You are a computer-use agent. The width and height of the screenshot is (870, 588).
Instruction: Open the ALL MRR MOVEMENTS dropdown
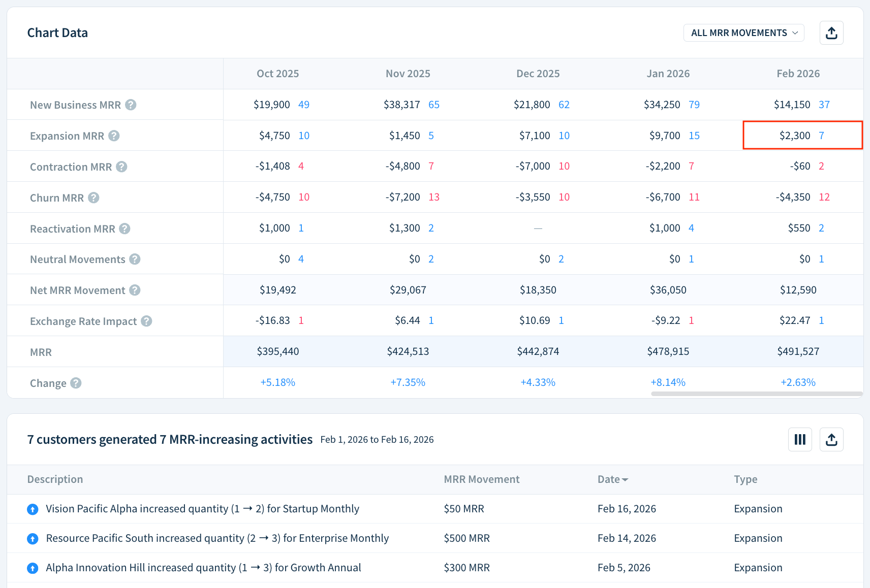coord(743,32)
